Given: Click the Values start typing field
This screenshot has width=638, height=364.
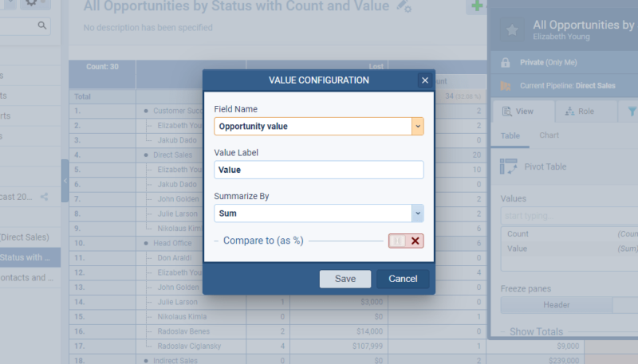Looking at the screenshot, I should tap(569, 216).
